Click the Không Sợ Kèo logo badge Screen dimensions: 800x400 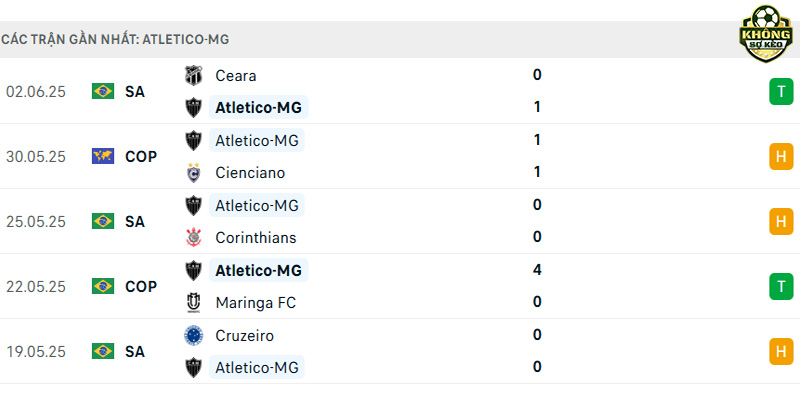[x=766, y=34]
